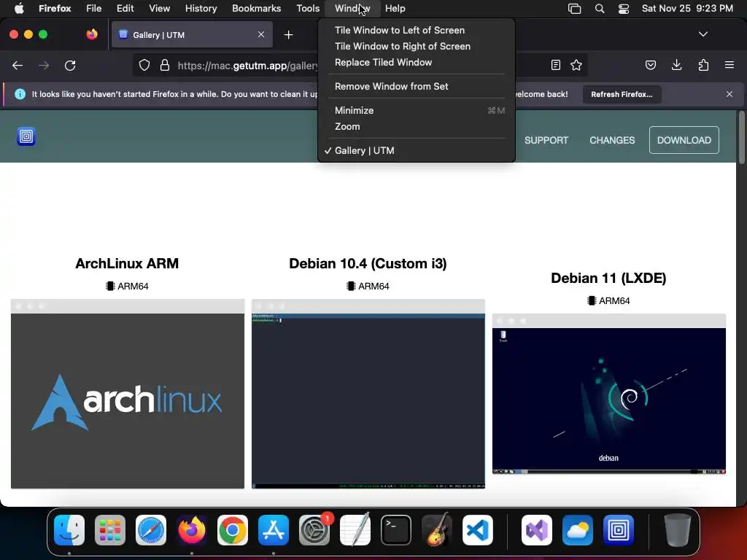Click the Debian 10.4 (Custom i3) screenshot

tap(368, 394)
